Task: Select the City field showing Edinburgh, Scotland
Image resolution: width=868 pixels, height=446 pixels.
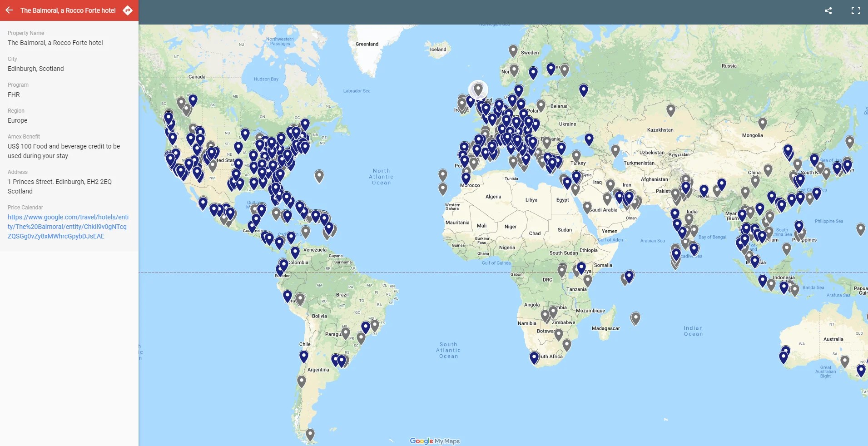Action: pos(36,69)
